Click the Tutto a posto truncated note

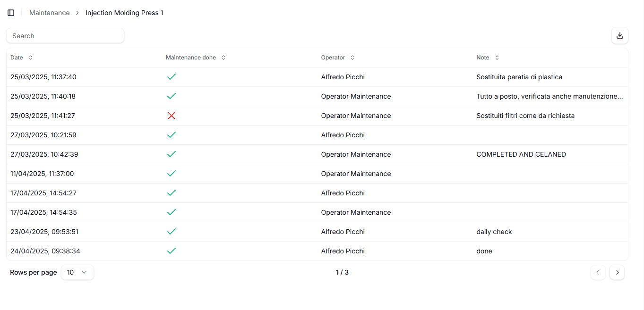click(x=549, y=96)
